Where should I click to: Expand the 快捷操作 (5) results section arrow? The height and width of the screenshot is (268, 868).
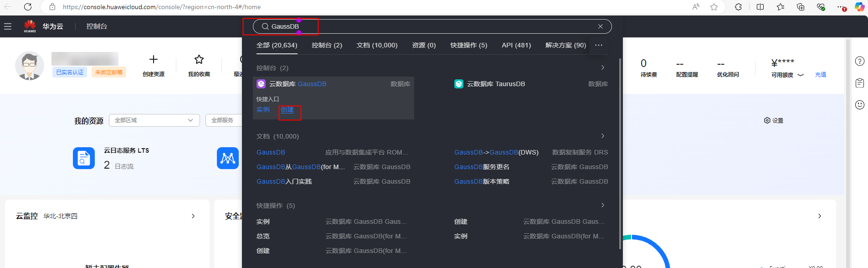tap(603, 205)
